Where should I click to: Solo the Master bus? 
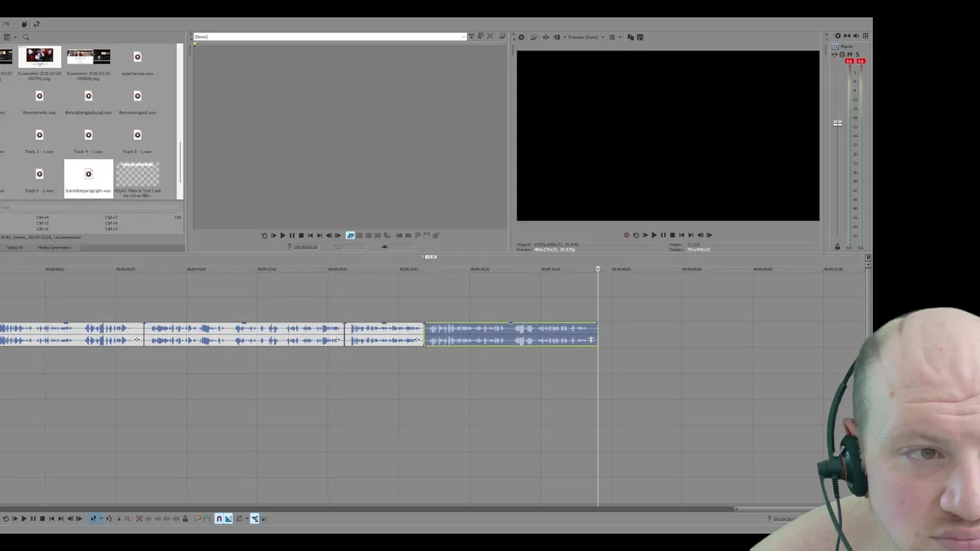pos(857,54)
